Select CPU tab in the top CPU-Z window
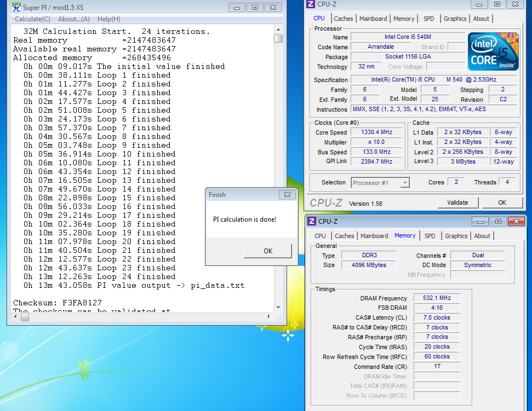The image size is (532, 411). tap(319, 18)
